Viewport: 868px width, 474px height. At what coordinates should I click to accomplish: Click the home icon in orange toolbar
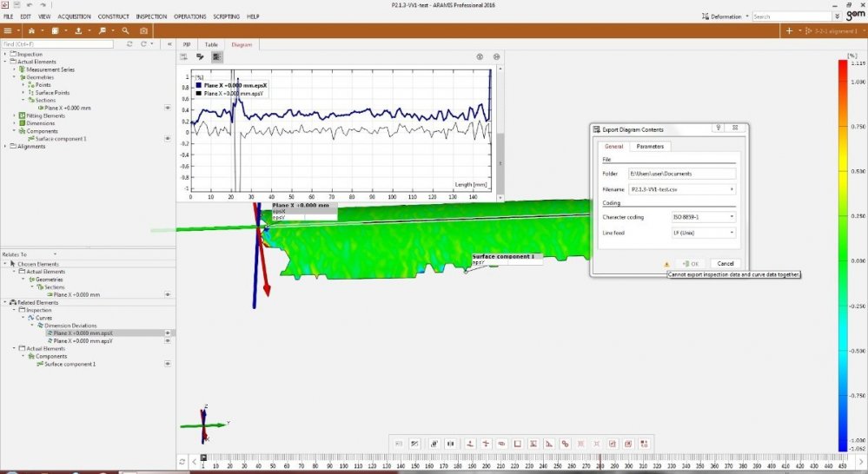click(31, 30)
